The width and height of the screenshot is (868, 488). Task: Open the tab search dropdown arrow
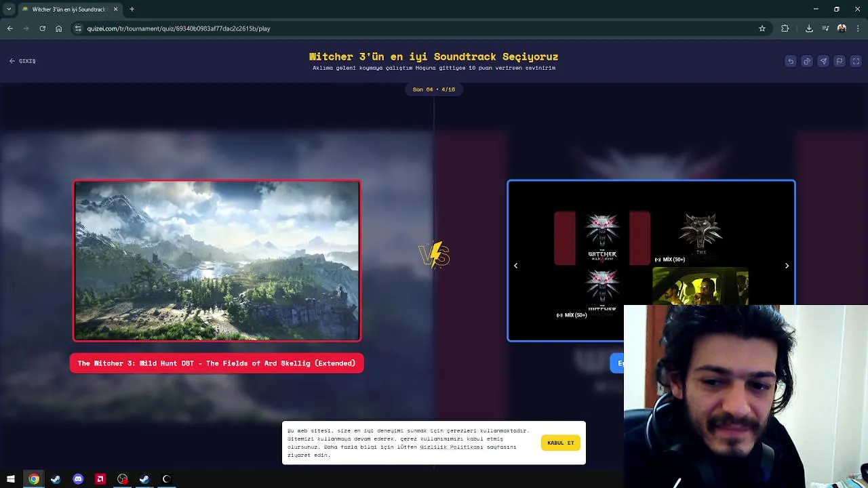coord(9,9)
